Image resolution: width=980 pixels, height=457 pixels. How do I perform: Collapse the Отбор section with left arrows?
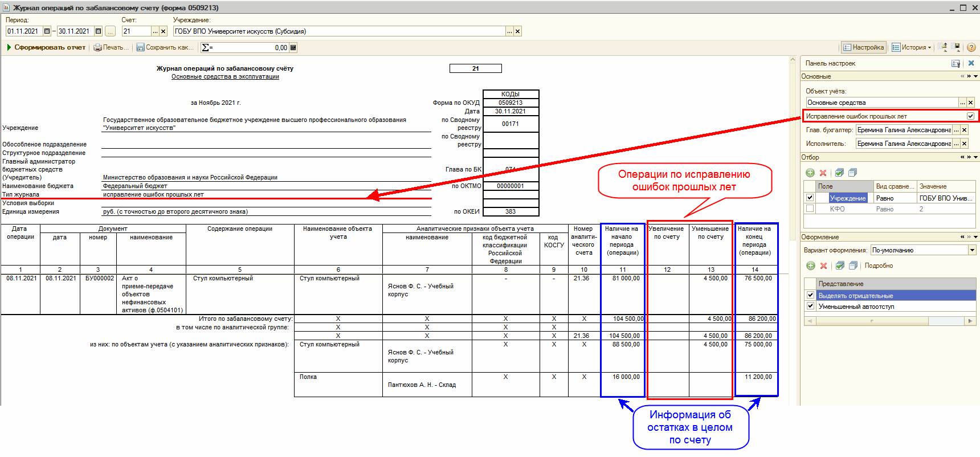[962, 157]
